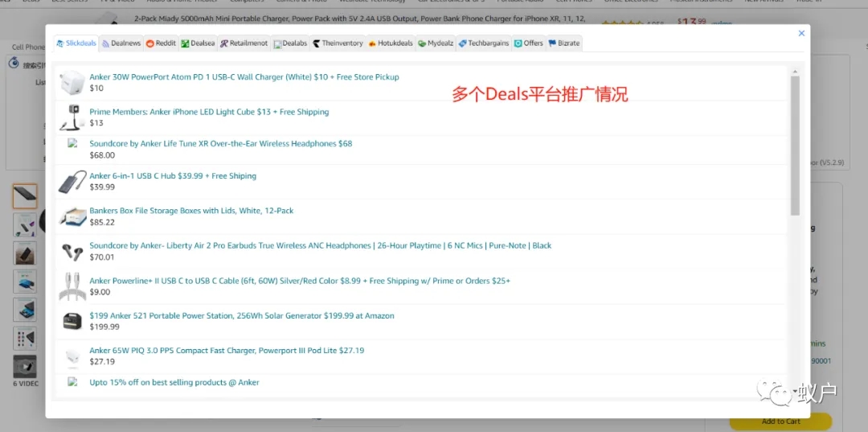Select the Offers tab
This screenshot has width=868, height=432.
(x=529, y=43)
